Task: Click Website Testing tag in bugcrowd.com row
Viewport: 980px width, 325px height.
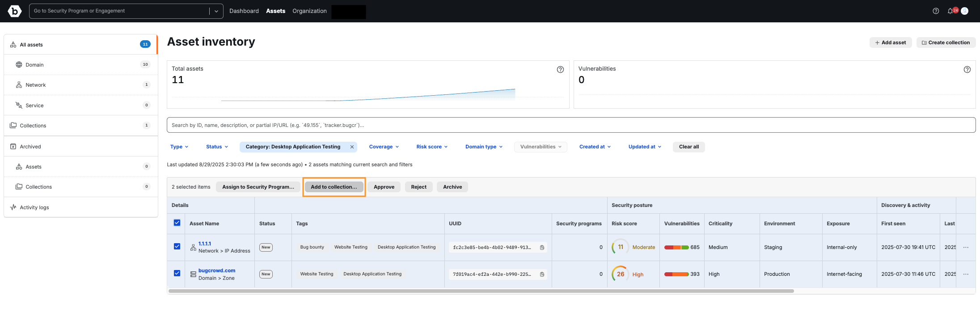Action: [x=317, y=274]
